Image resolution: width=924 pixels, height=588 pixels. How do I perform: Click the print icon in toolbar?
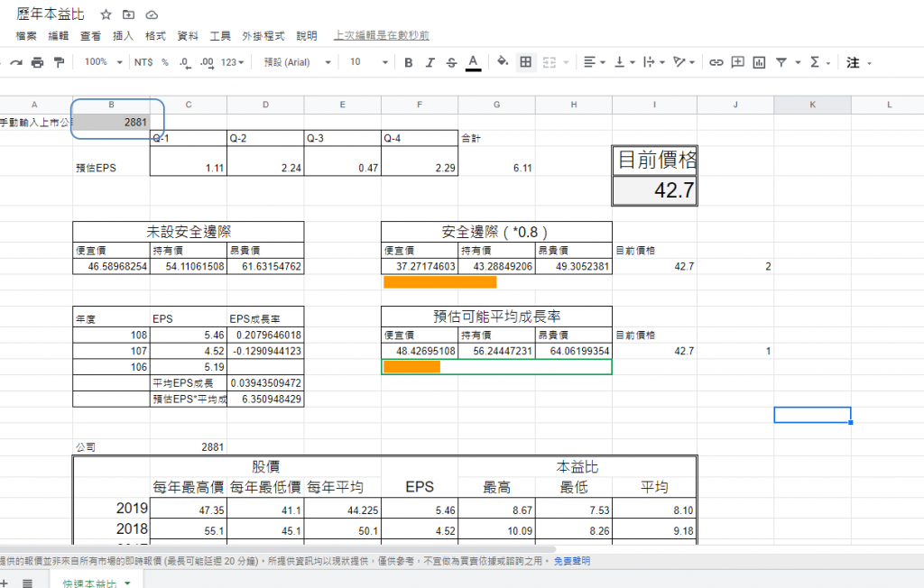pos(37,62)
